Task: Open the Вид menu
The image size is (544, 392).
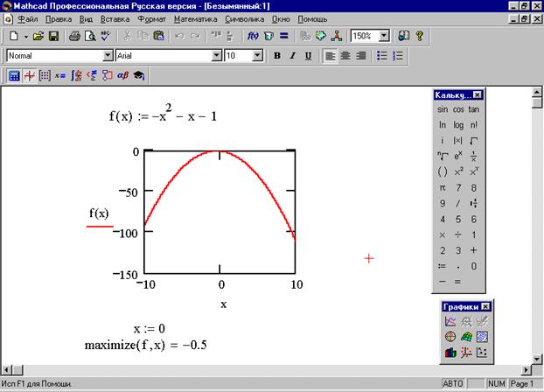Action: (x=86, y=19)
